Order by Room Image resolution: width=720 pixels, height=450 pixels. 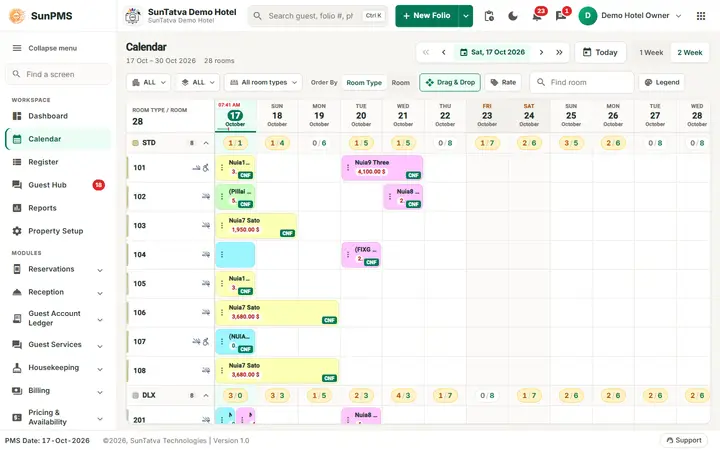pyautogui.click(x=400, y=83)
